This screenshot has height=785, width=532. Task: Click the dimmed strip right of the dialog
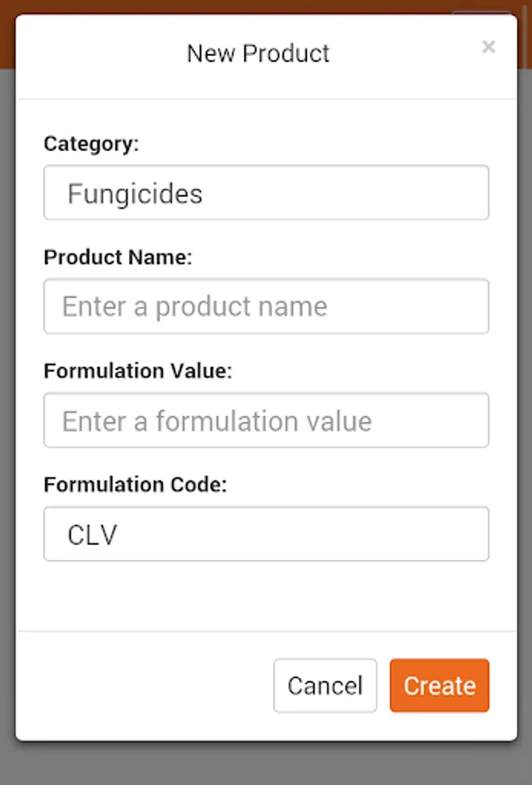(x=524, y=392)
